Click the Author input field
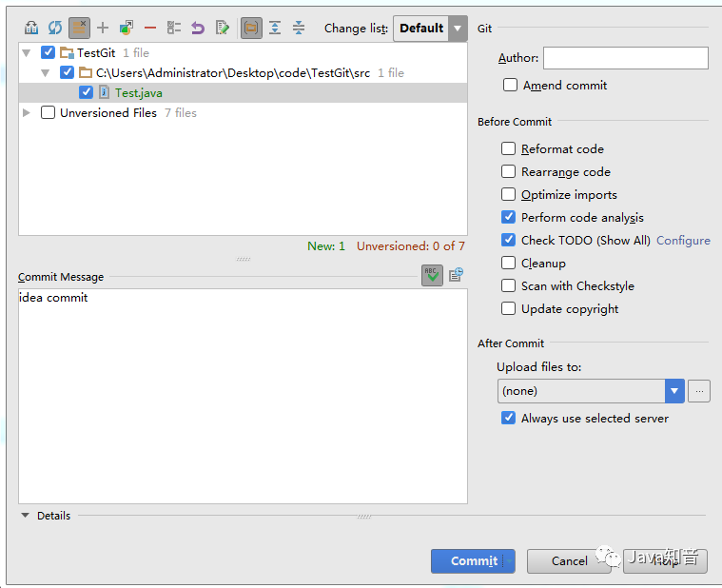 point(625,58)
